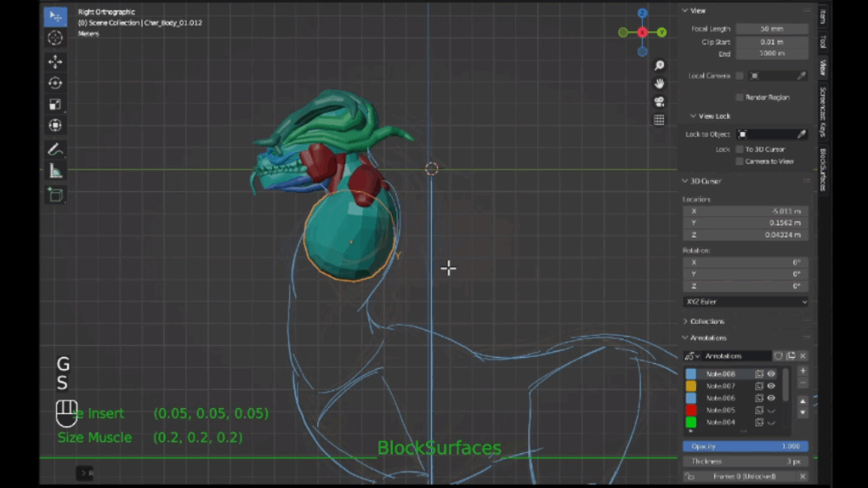Viewport: 868px width, 488px height.
Task: Collapse the 3D Cursor panel
Action: click(x=706, y=181)
